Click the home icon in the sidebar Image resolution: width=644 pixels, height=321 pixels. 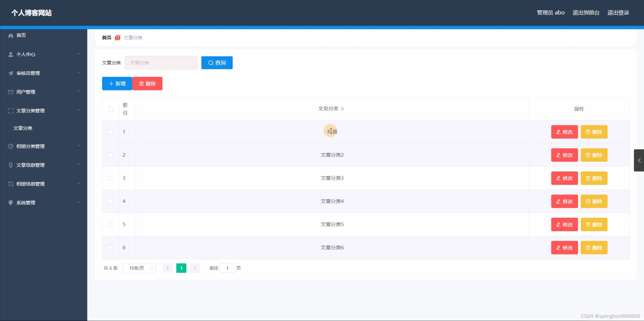pos(11,35)
